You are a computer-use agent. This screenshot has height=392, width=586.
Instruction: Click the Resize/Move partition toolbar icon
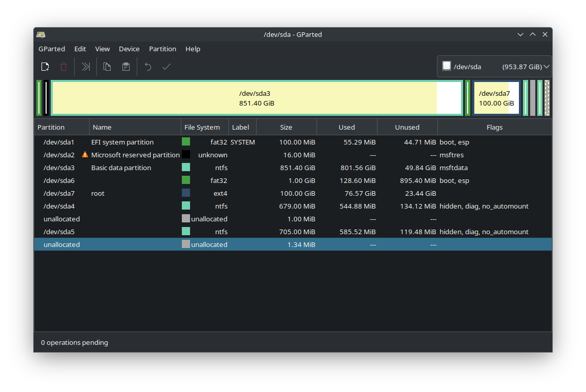(86, 67)
